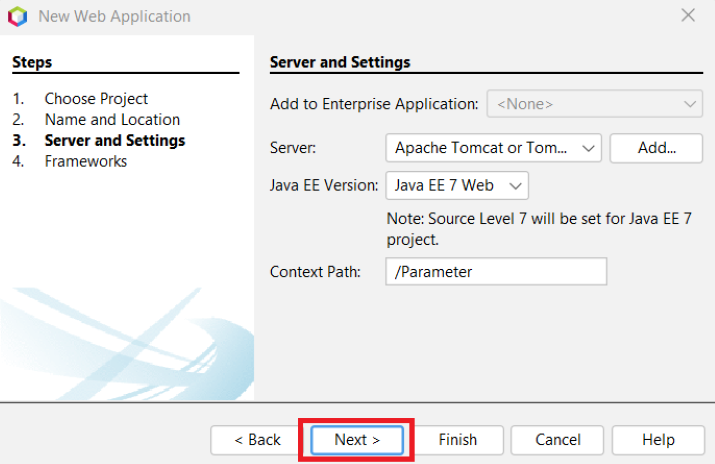
Task: Click the Steps panel heading
Action: [x=32, y=62]
